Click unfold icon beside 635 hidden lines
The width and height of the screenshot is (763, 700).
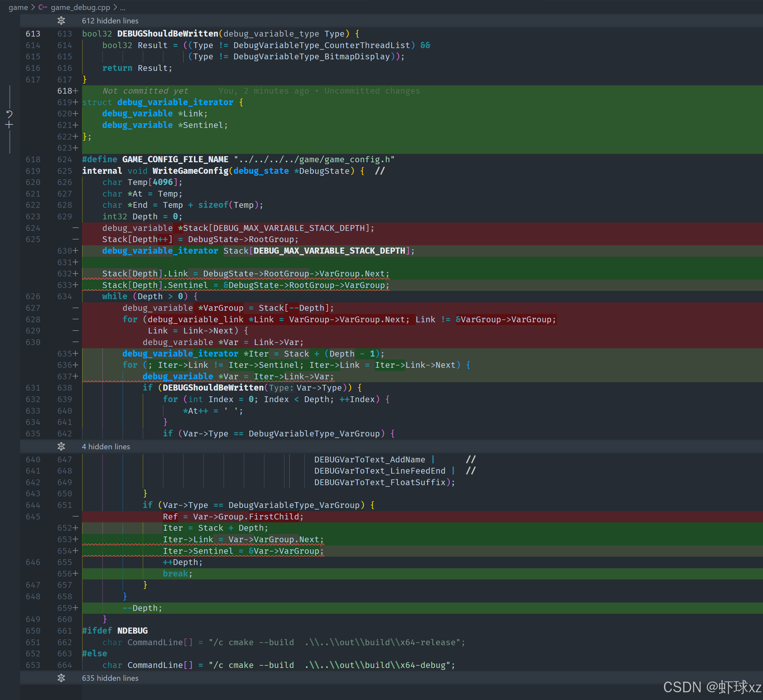pyautogui.click(x=61, y=678)
